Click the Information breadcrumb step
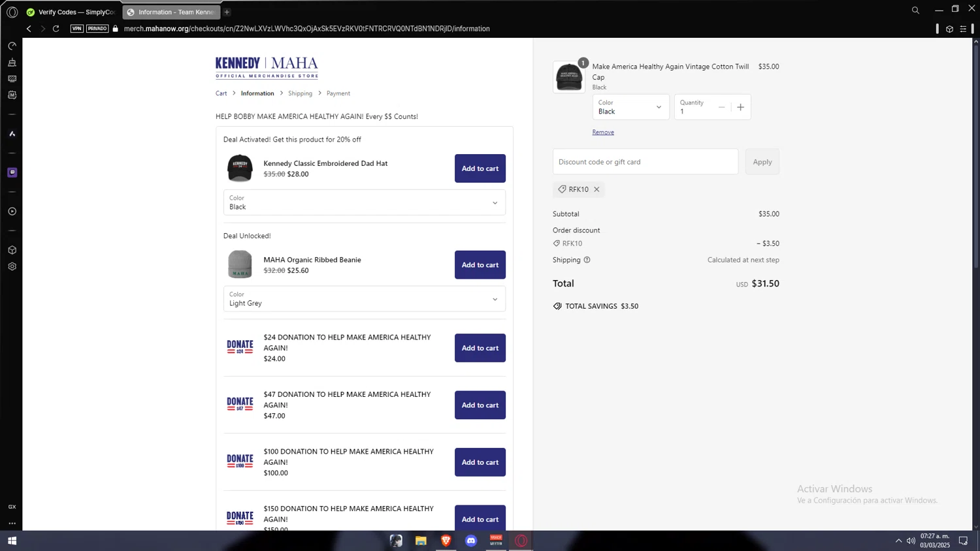 click(x=257, y=93)
